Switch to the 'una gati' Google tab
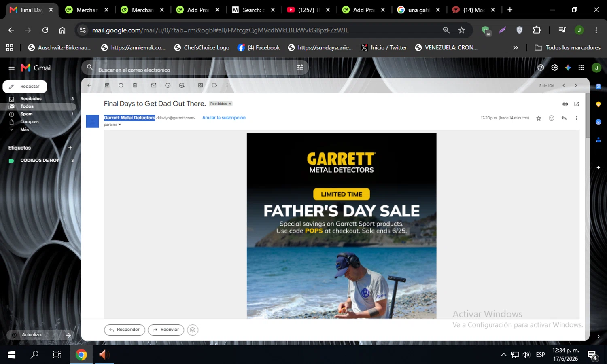 click(419, 10)
